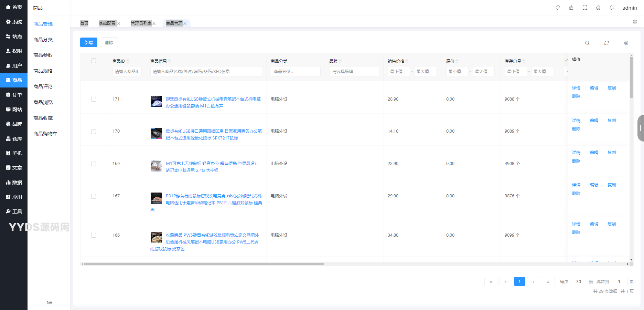Click the refresh icon above the table
Screen dimensions: 644x310
click(x=607, y=43)
